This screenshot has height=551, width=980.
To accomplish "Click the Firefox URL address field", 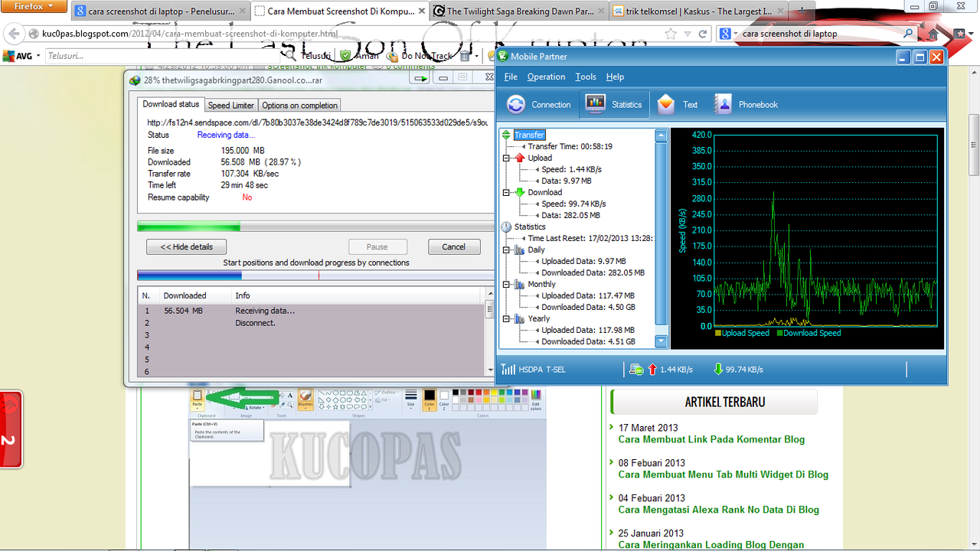I will 345,34.
